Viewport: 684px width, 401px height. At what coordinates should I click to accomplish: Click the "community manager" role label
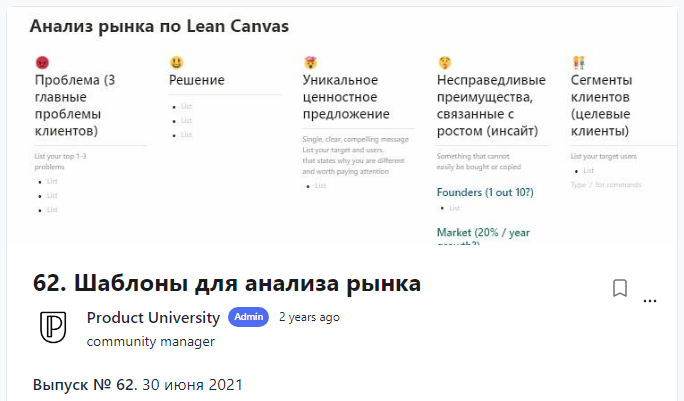[151, 341]
